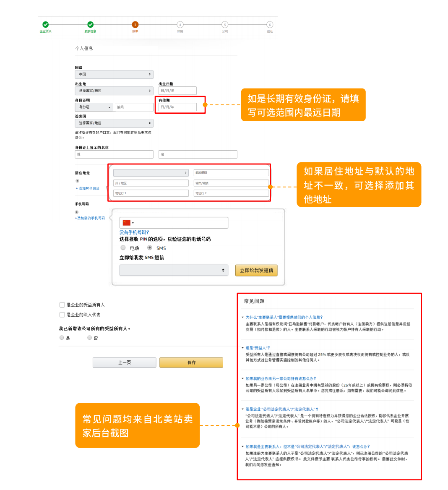Check the 是企业的法人代表 checkbox

click(62, 315)
